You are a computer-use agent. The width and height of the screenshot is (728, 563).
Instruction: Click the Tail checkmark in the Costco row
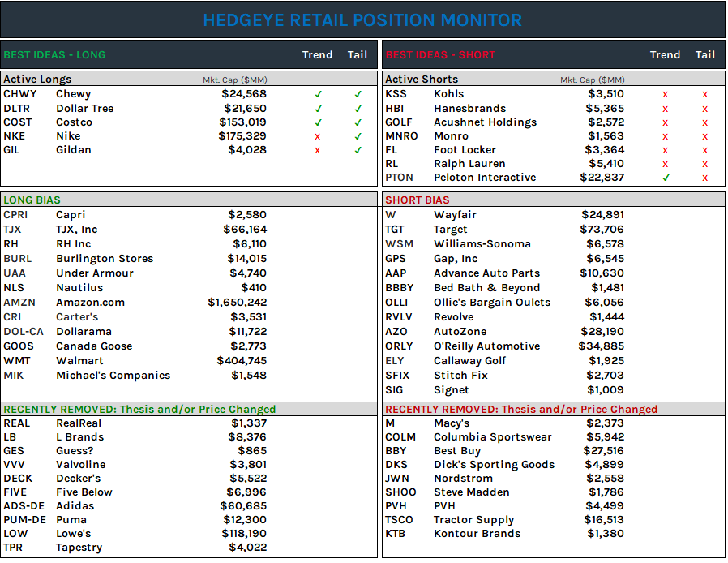coord(358,122)
